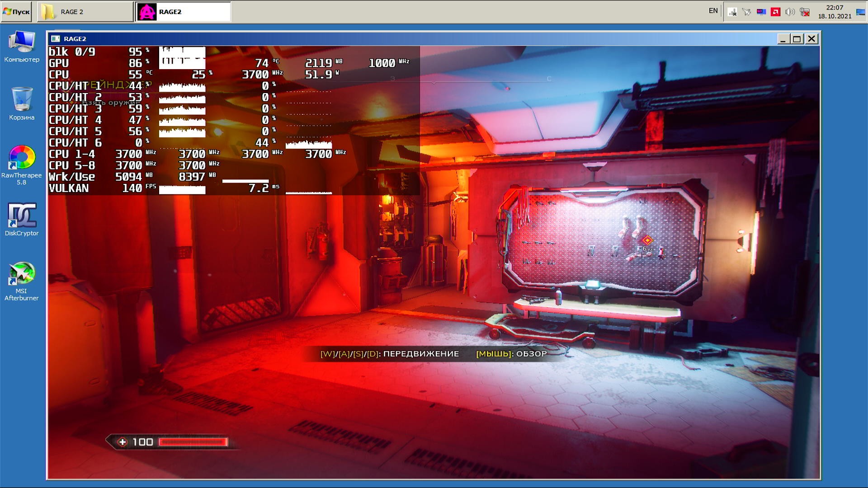Switch the EN language indicator
Viewport: 868px width, 488px height.
click(x=713, y=11)
